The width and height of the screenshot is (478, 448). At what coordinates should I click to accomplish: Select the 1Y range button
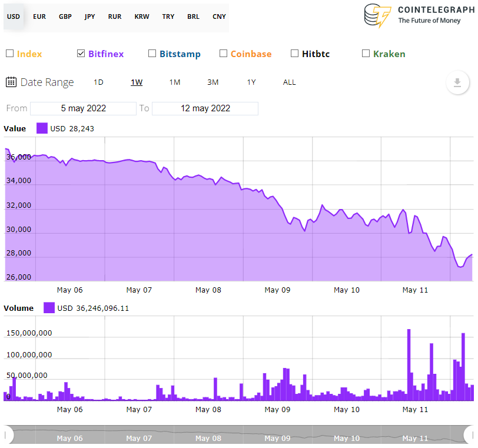(x=251, y=82)
